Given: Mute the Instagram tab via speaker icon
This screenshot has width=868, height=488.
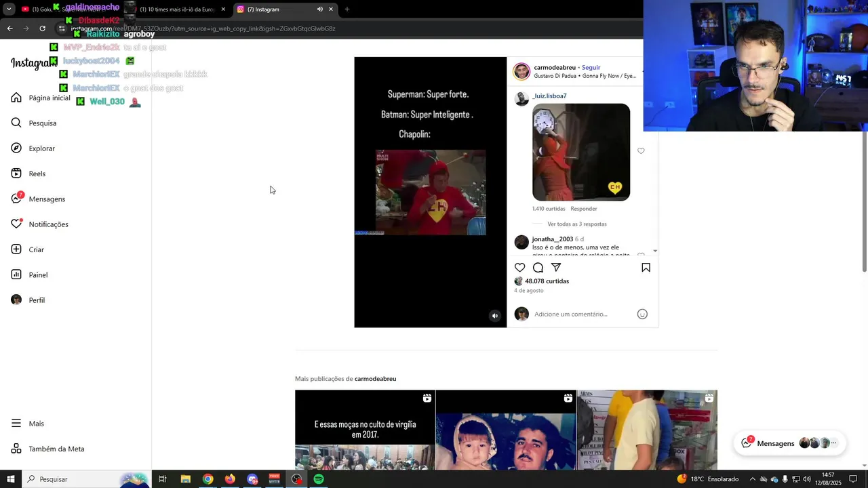Looking at the screenshot, I should pos(319,9).
